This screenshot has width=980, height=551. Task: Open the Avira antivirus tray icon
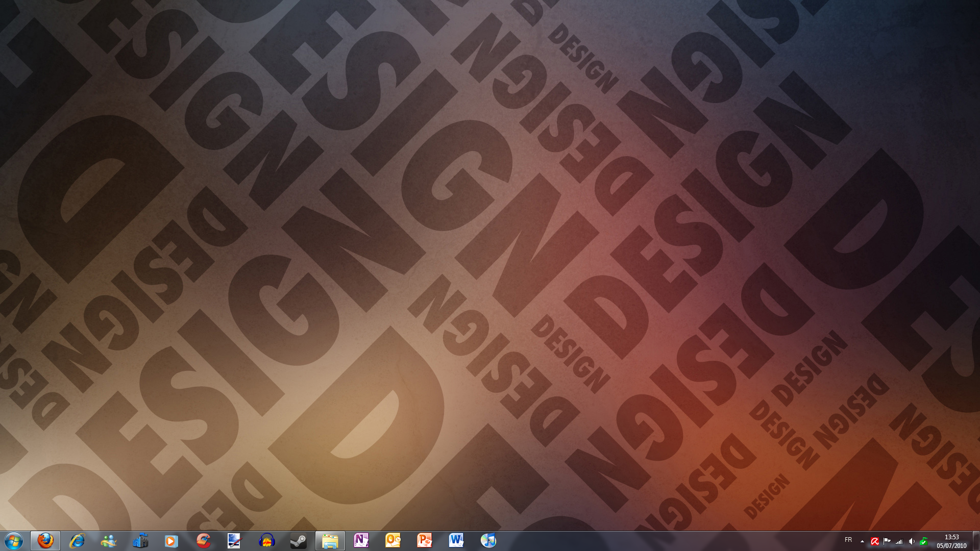875,541
